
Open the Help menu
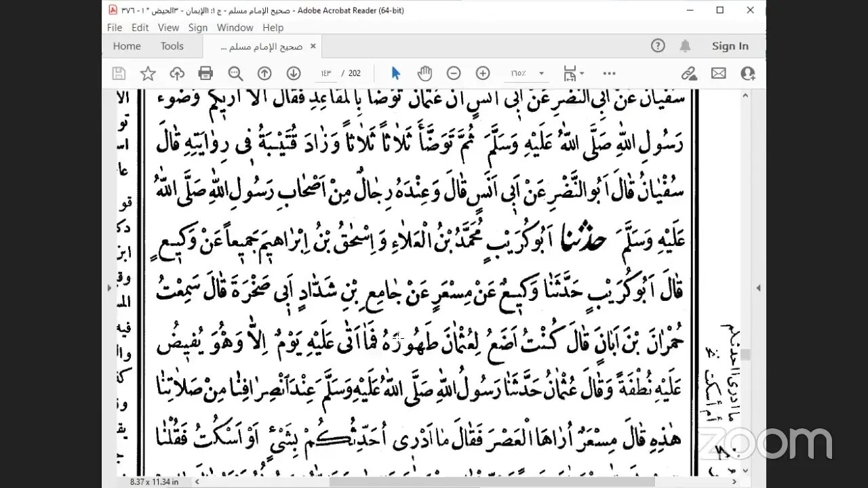click(x=273, y=28)
